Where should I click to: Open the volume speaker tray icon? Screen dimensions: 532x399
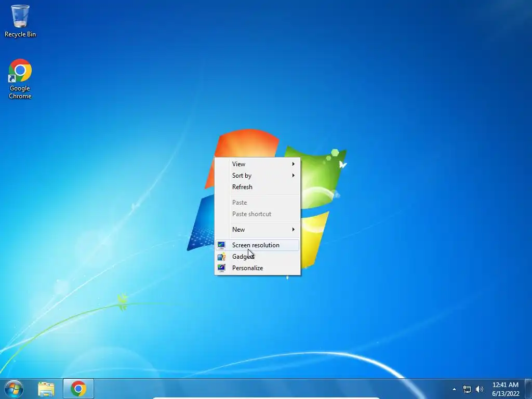coord(479,389)
